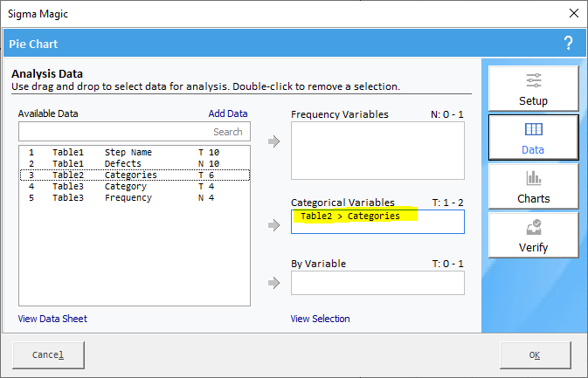Select Table1 Step Name row

135,153
